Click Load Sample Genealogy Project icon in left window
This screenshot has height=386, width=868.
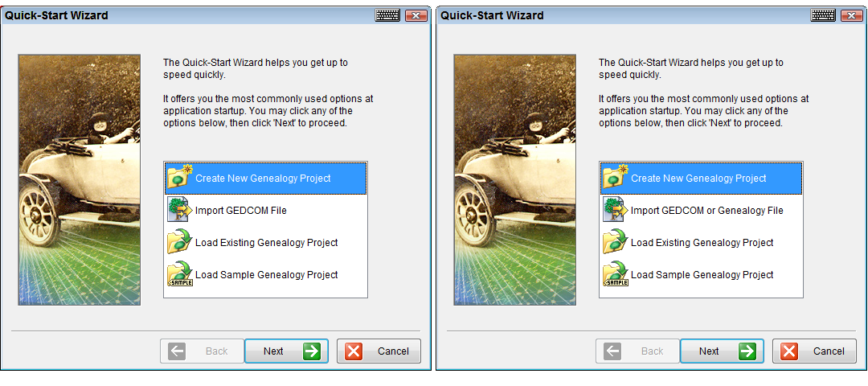pyautogui.click(x=179, y=274)
